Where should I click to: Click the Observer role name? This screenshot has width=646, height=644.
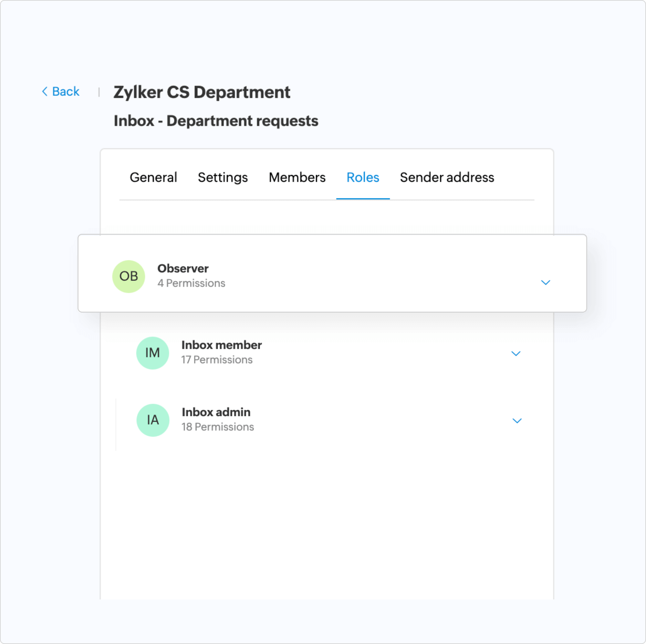[183, 268]
